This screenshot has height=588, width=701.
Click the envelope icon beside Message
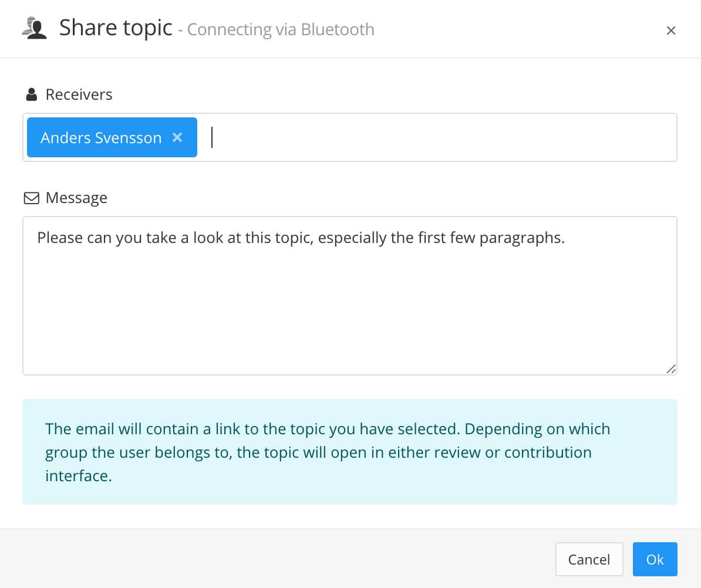30,198
